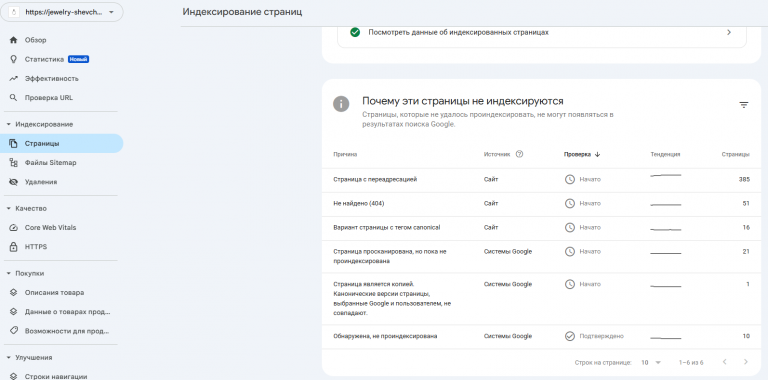Viewport: 768px width, 380px height.
Task: Click the next page arrow
Action: point(745,362)
